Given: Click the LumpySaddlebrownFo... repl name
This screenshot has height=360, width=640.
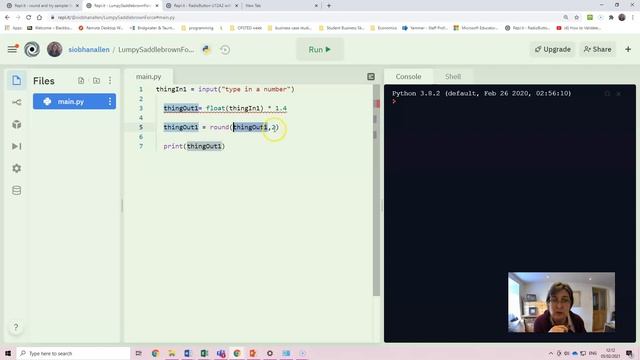Looking at the screenshot, I should (156, 49).
